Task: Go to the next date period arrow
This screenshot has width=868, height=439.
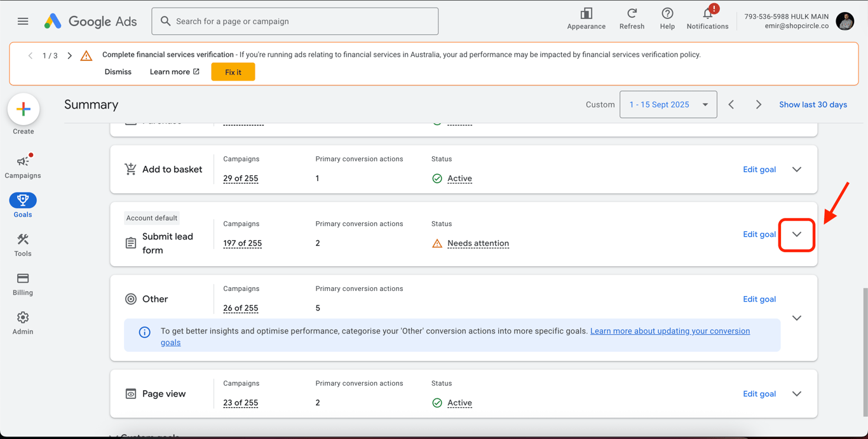Action: (758, 105)
